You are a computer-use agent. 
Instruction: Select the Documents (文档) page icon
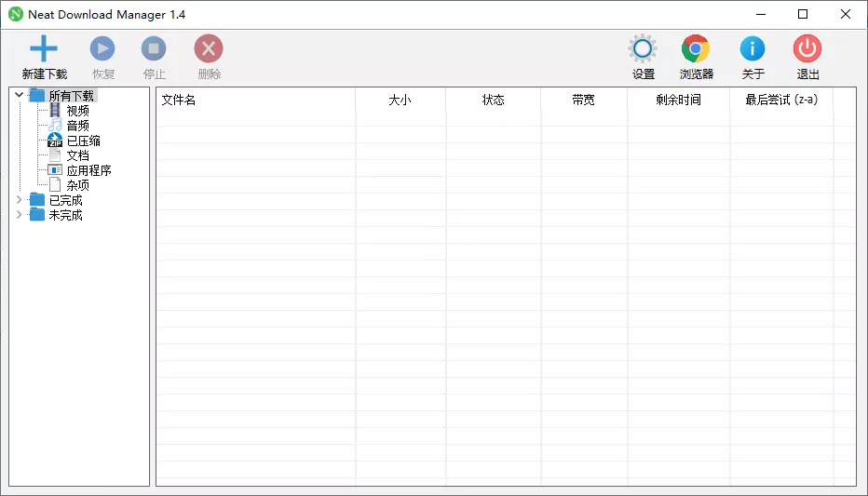[55, 154]
